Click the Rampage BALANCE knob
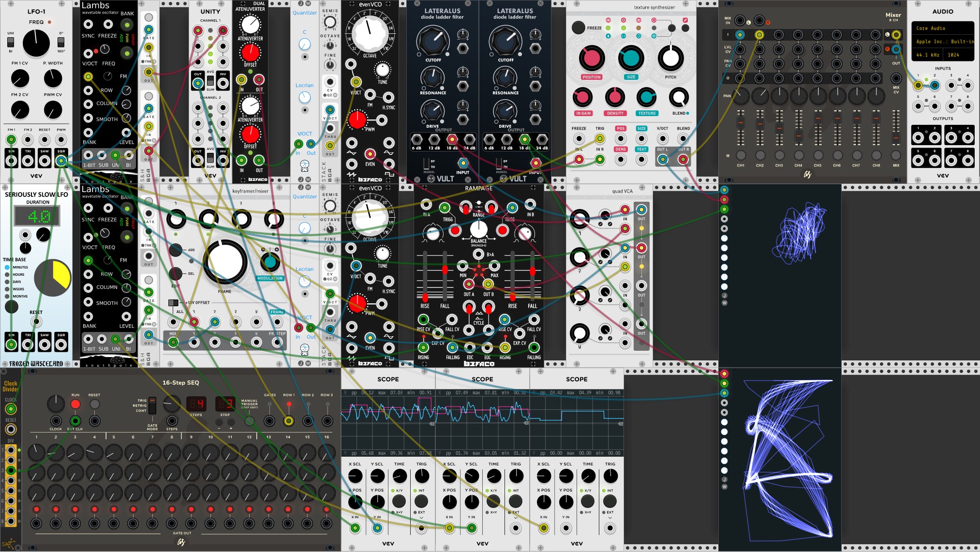Screen dimensions: 980x552 pyautogui.click(x=478, y=229)
